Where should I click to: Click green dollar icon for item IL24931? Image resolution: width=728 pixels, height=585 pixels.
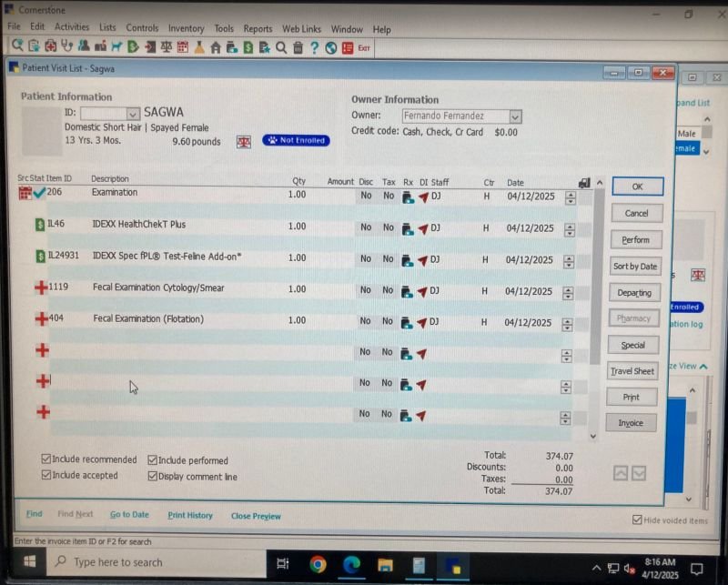coord(40,257)
